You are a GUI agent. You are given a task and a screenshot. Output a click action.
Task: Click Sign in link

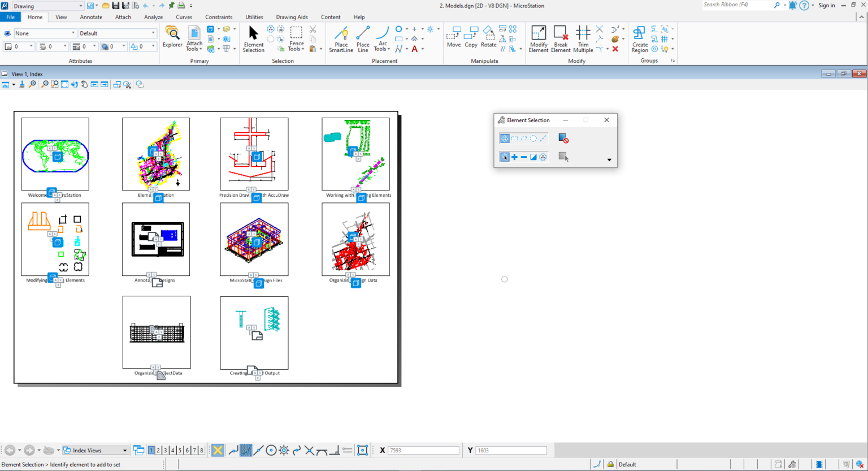(x=827, y=6)
